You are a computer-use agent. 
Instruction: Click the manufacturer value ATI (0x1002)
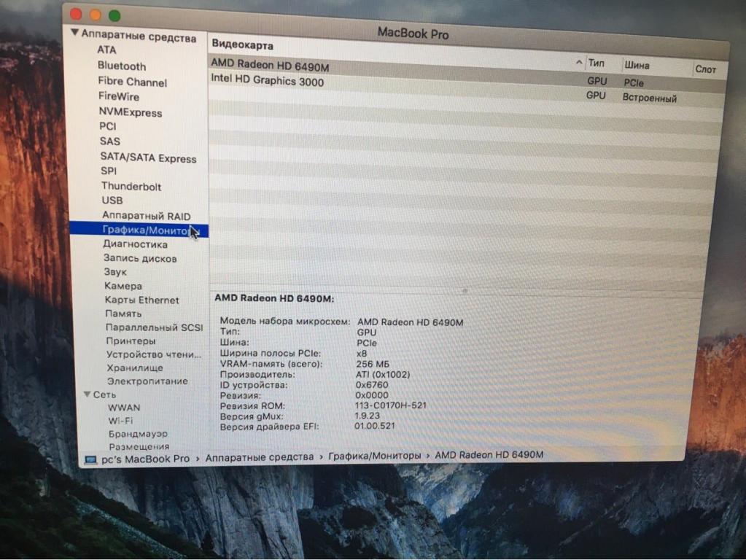click(x=383, y=374)
